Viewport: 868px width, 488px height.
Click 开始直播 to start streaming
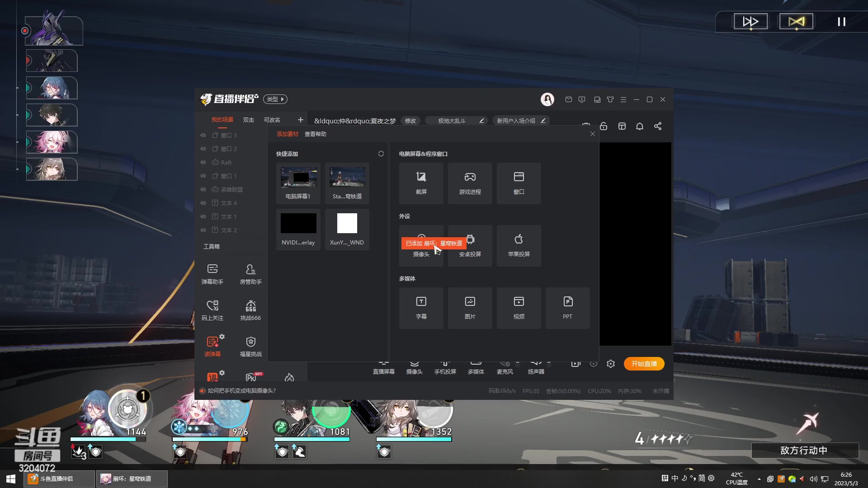[644, 364]
